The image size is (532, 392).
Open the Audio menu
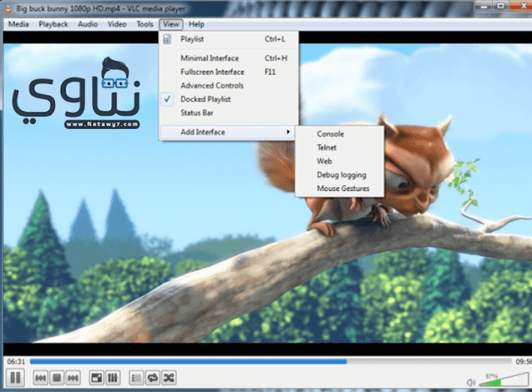coord(88,24)
